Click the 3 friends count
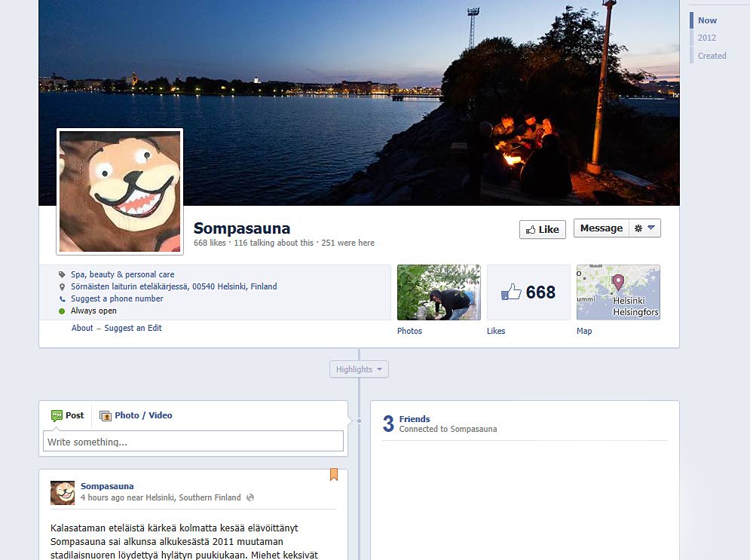 pyautogui.click(x=388, y=424)
